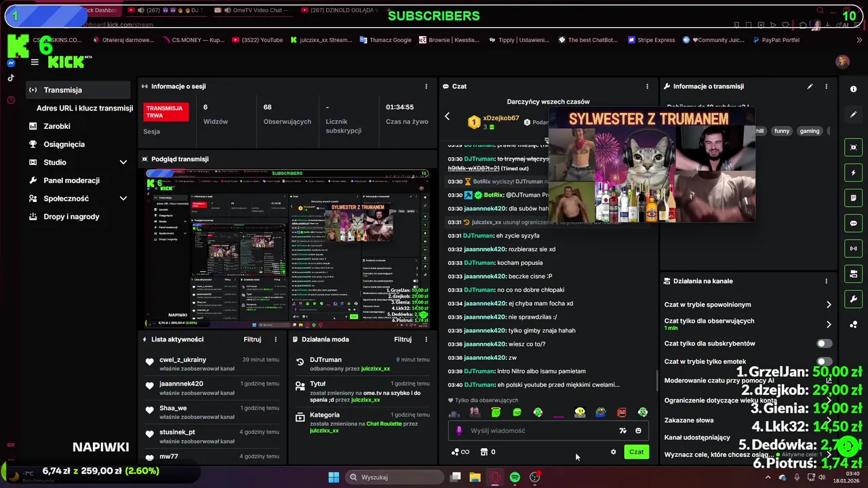Edit stream info with pencil icon

810,87
